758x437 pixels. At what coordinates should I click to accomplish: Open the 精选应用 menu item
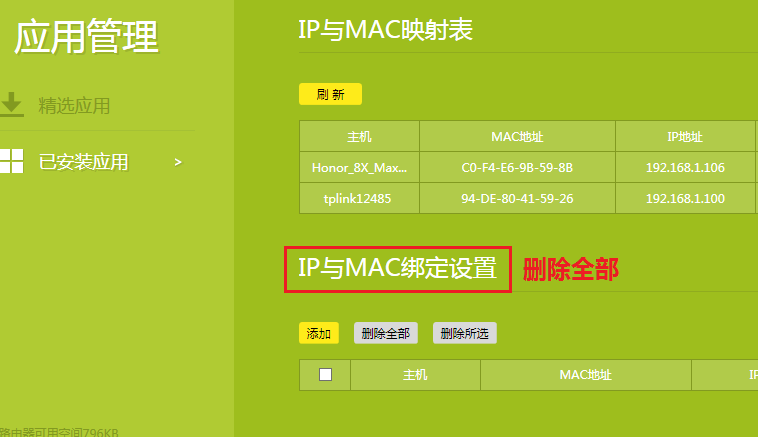(74, 105)
